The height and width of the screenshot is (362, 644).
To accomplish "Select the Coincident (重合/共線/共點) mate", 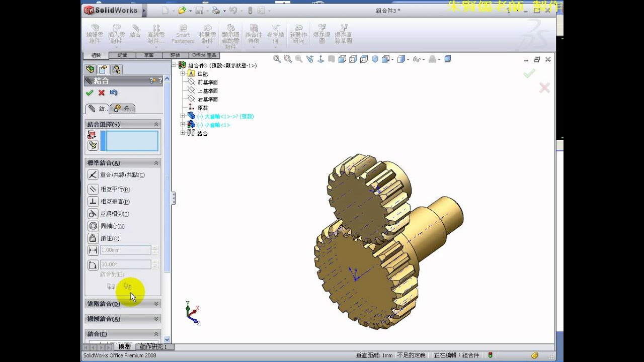I will (93, 174).
